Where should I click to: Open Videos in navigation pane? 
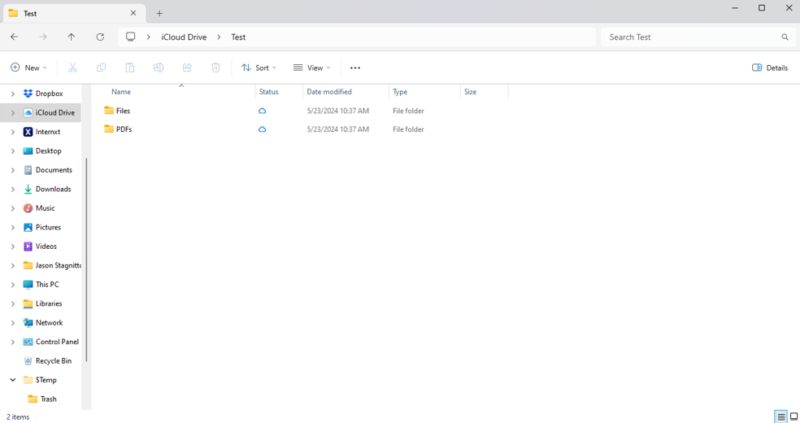tap(40, 246)
